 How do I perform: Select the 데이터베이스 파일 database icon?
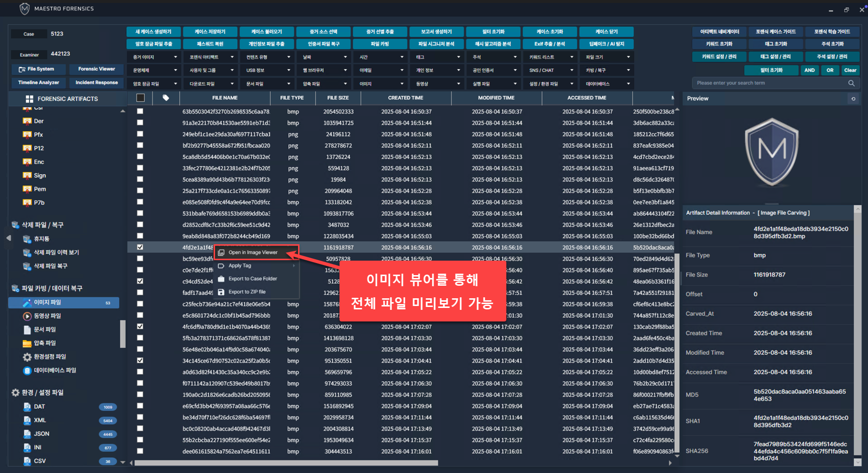(x=27, y=371)
